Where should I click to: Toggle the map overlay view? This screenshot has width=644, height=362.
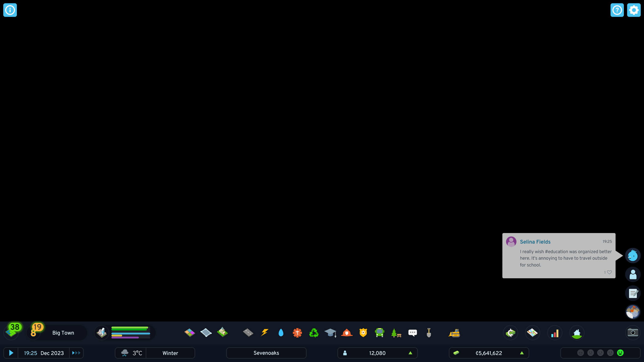click(532, 333)
